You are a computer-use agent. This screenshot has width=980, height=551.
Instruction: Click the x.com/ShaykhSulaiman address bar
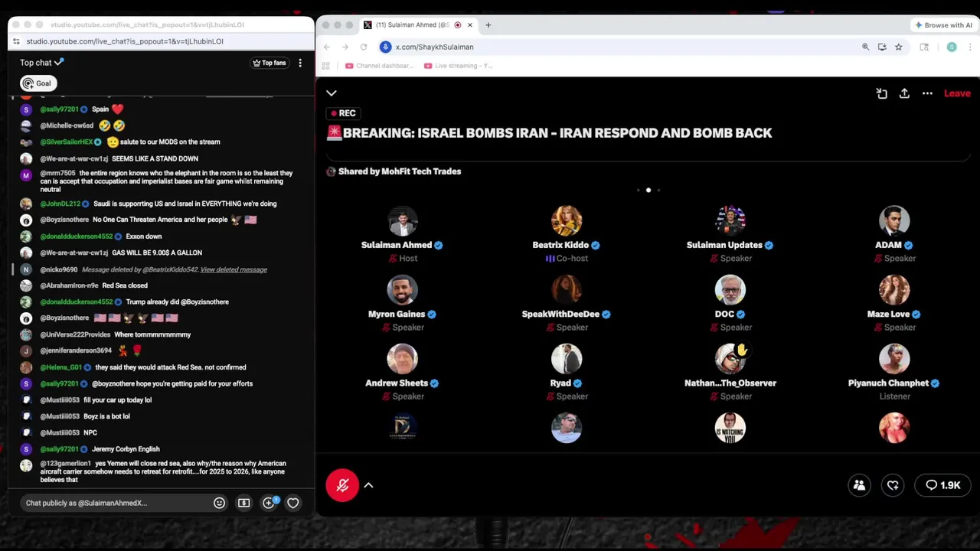coord(434,47)
